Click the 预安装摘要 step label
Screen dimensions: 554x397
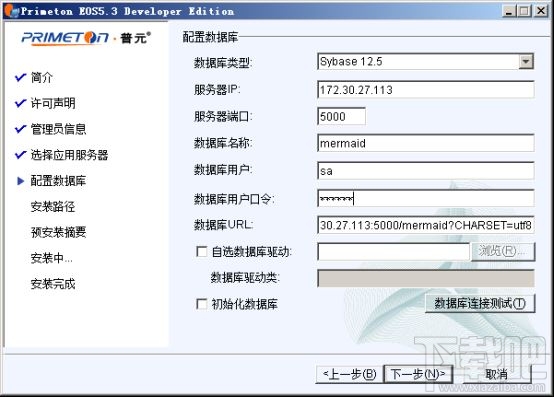pyautogui.click(x=58, y=232)
